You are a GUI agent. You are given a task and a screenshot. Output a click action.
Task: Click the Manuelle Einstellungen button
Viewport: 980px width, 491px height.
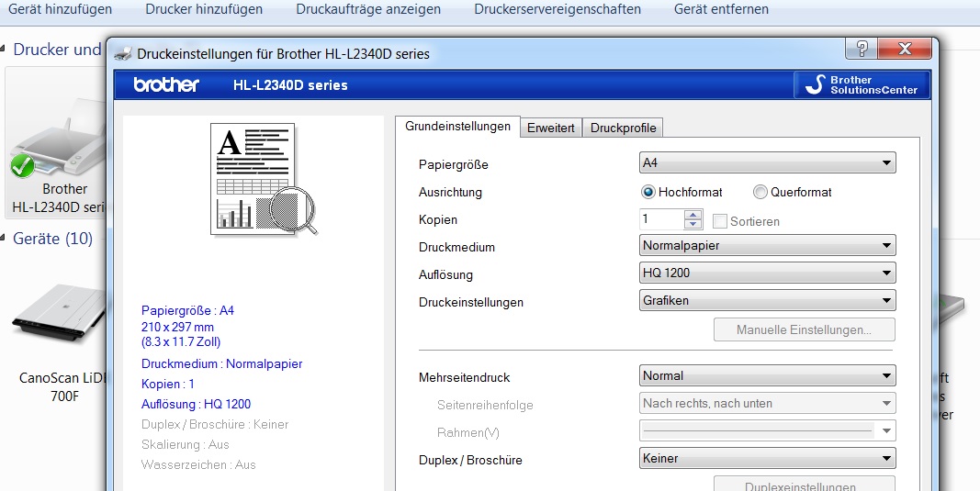pyautogui.click(x=805, y=329)
